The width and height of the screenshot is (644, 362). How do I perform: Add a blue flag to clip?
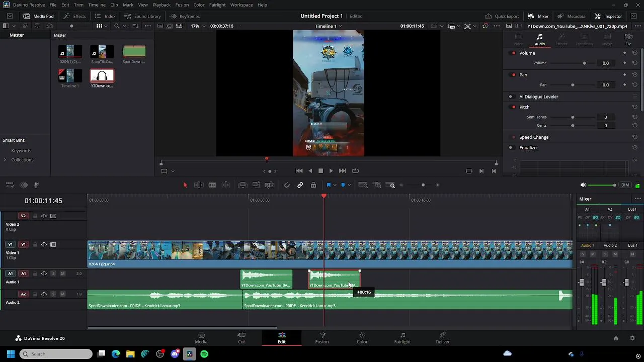[329, 185]
